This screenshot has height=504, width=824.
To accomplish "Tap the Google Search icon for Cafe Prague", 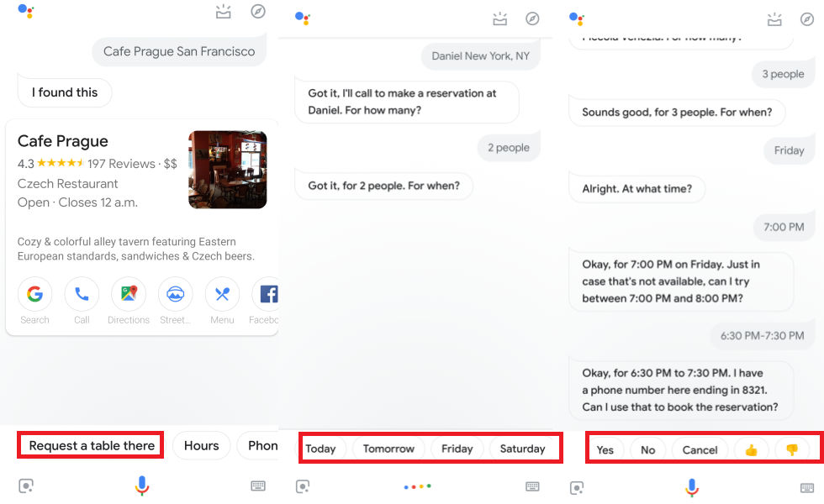I will (x=34, y=294).
